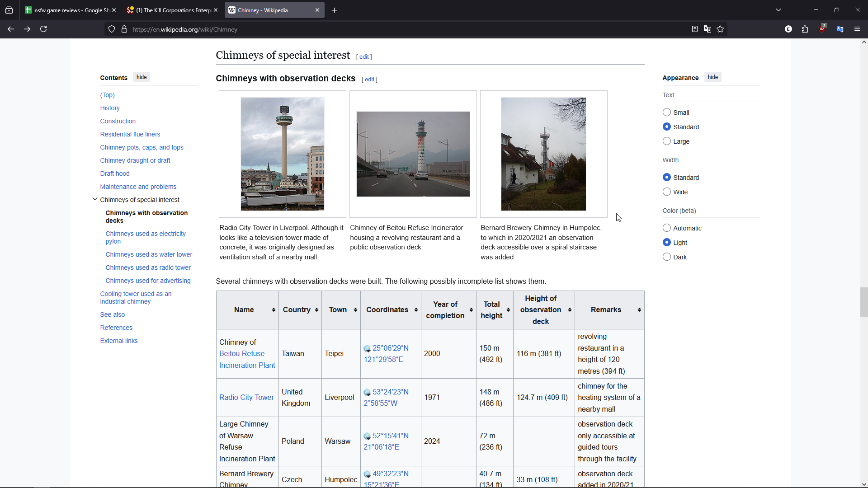868x488 pixels.
Task: Select Large text size option
Action: (667, 141)
